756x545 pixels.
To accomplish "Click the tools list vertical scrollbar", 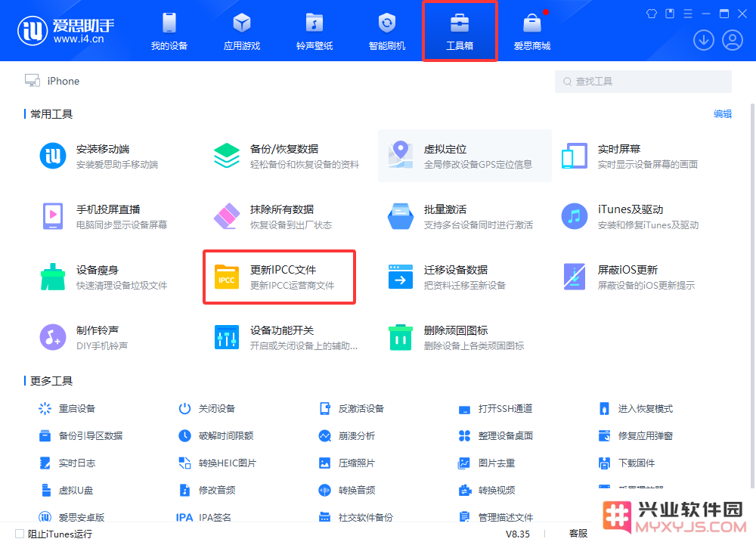I will point(752,296).
